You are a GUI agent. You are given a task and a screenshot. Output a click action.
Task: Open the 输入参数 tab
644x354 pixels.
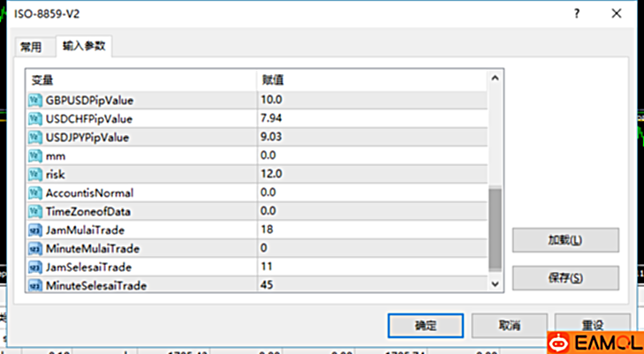[84, 46]
